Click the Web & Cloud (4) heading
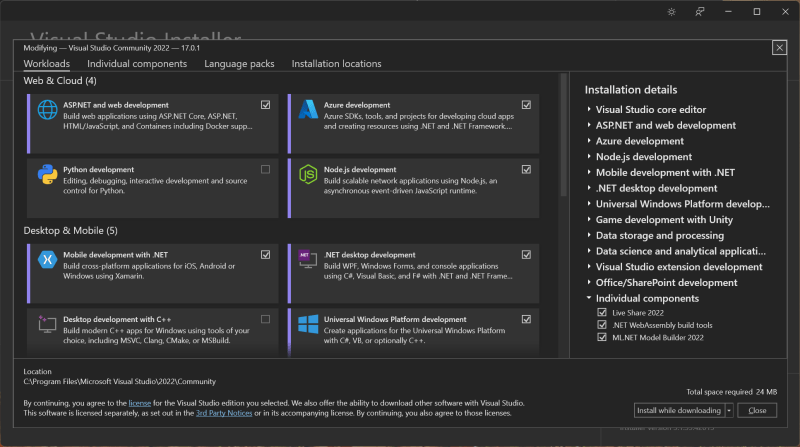This screenshot has height=447, width=800. [x=60, y=81]
